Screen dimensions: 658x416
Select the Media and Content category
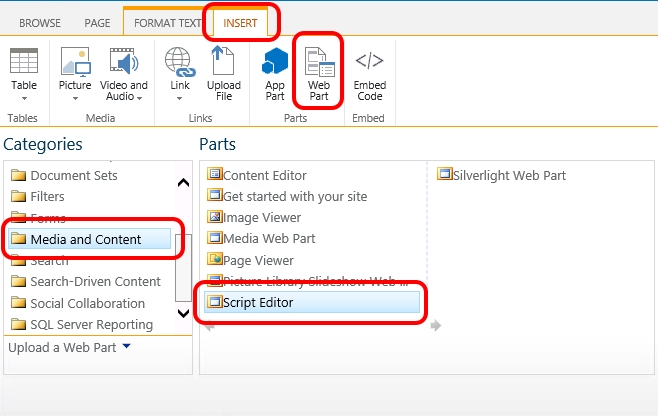point(86,239)
